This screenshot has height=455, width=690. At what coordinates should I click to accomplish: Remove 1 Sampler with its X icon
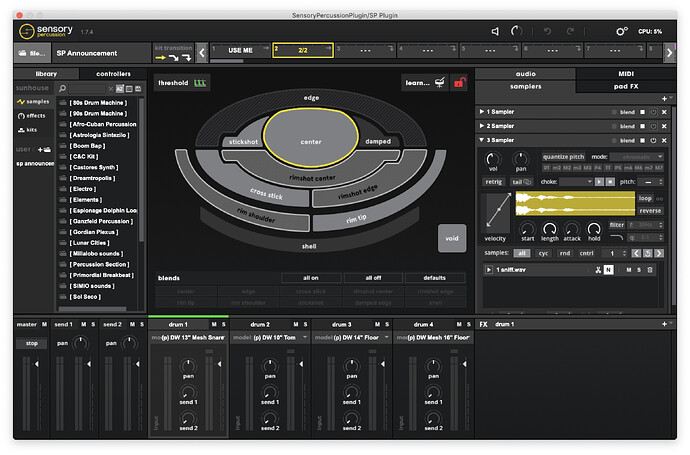(664, 112)
